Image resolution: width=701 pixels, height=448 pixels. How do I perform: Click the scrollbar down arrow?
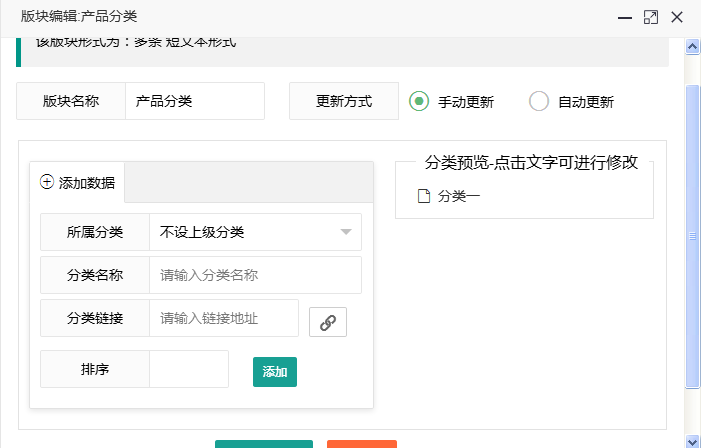(692, 440)
